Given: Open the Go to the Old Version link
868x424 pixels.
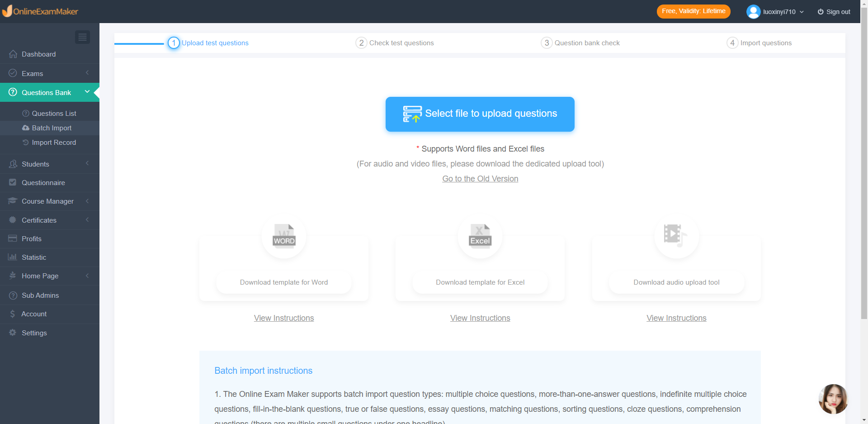Looking at the screenshot, I should [480, 179].
